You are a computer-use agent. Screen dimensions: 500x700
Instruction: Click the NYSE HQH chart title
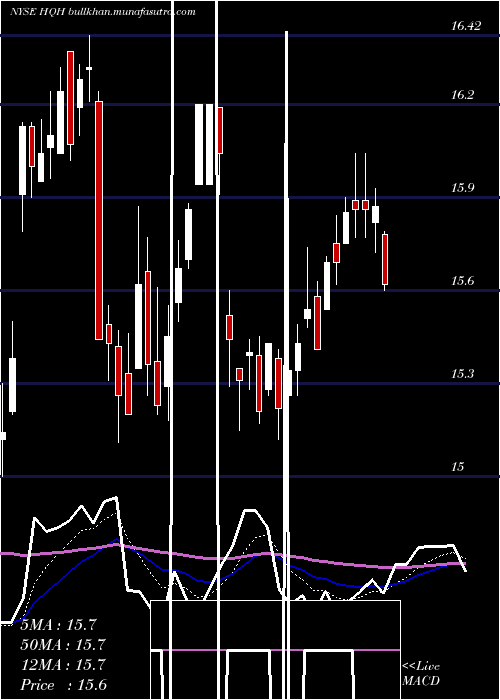coord(103,12)
